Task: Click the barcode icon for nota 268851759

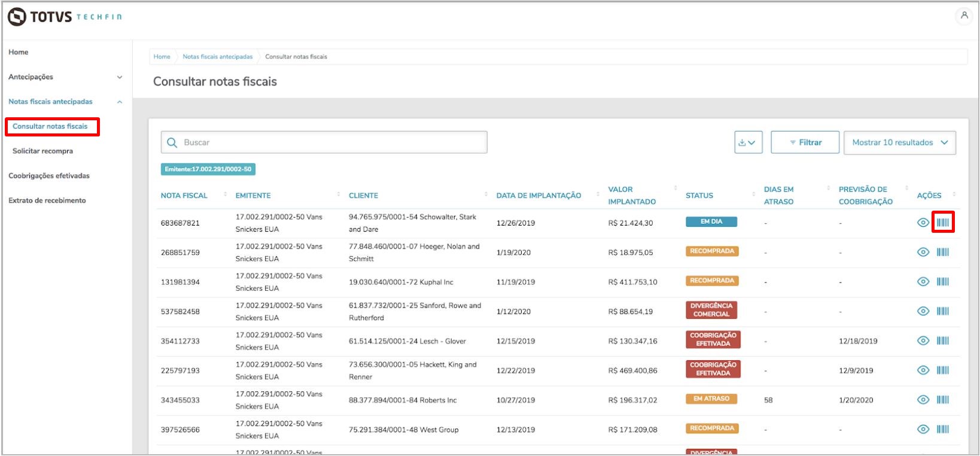Action: pyautogui.click(x=943, y=252)
